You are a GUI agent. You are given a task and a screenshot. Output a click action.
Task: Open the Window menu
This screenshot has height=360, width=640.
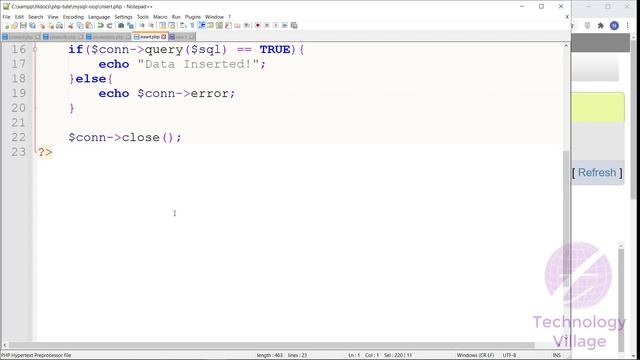pyautogui.click(x=214, y=17)
